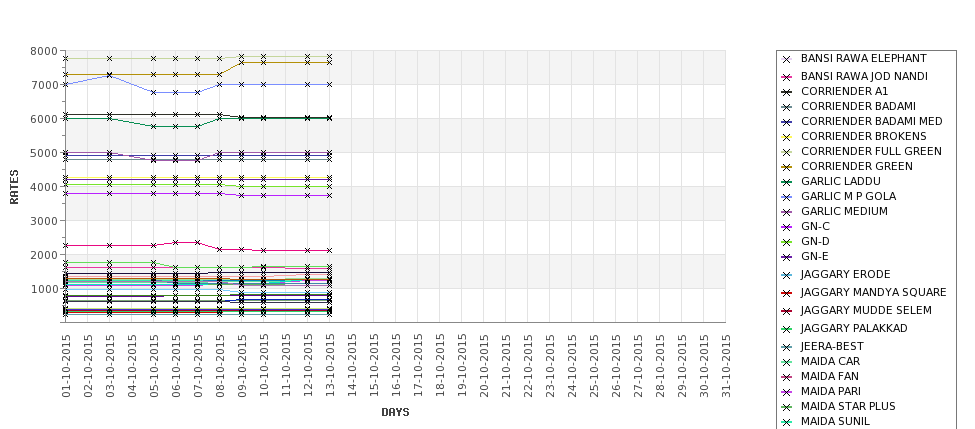Click the JAGGARY ERODE legend marker
975x429 pixels.
tap(787, 275)
